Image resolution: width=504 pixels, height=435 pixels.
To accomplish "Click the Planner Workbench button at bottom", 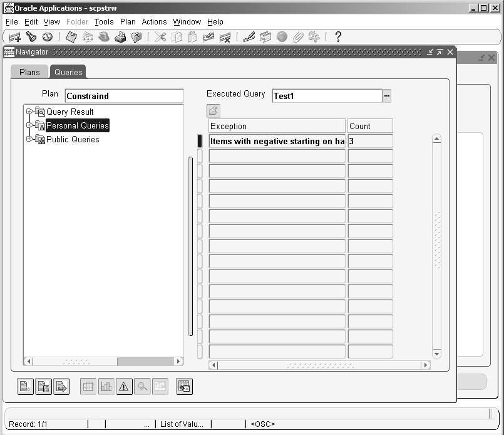I will click(185, 386).
